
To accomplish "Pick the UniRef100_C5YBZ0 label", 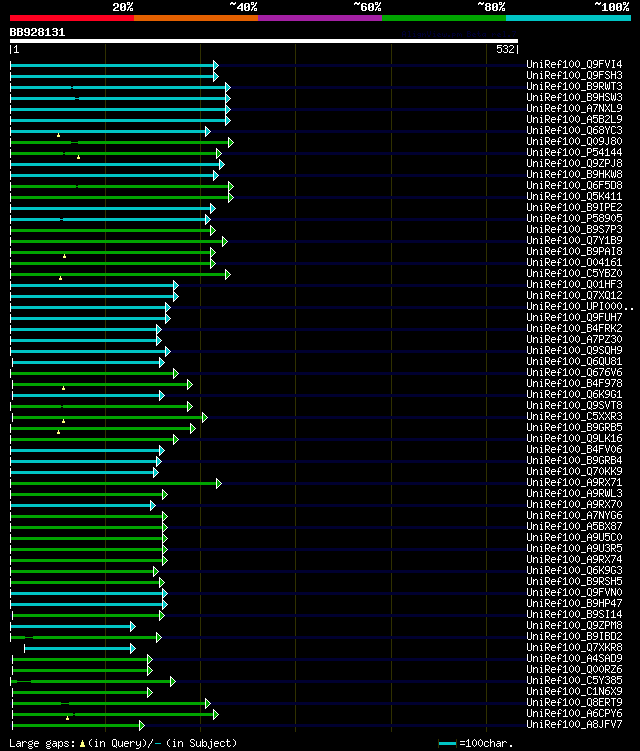I will pyautogui.click(x=574, y=273).
